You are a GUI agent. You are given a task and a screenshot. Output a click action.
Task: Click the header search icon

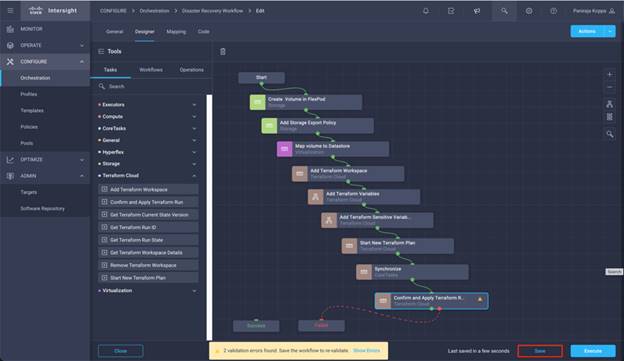(504, 11)
